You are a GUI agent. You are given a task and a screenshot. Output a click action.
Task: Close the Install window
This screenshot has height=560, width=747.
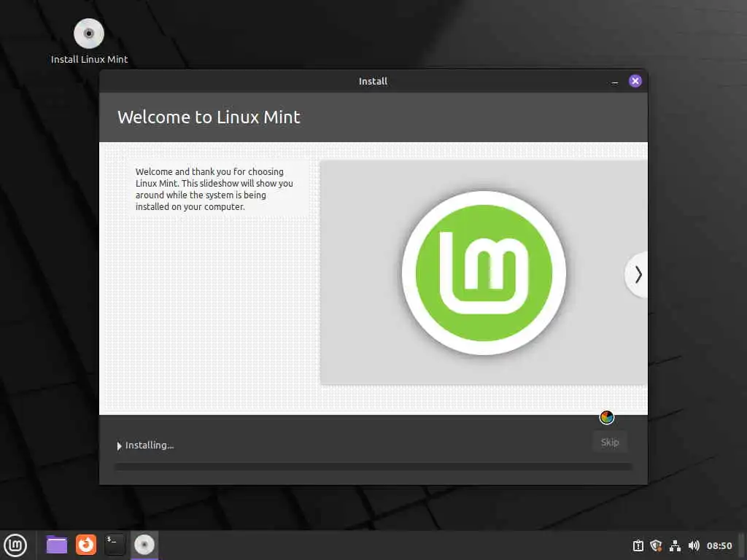635,82
